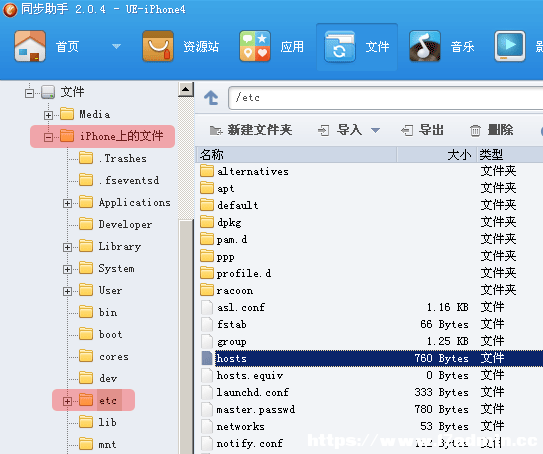Click the tree scrollbar up arrow
Image resolution: width=543 pixels, height=454 pixels.
(x=186, y=89)
